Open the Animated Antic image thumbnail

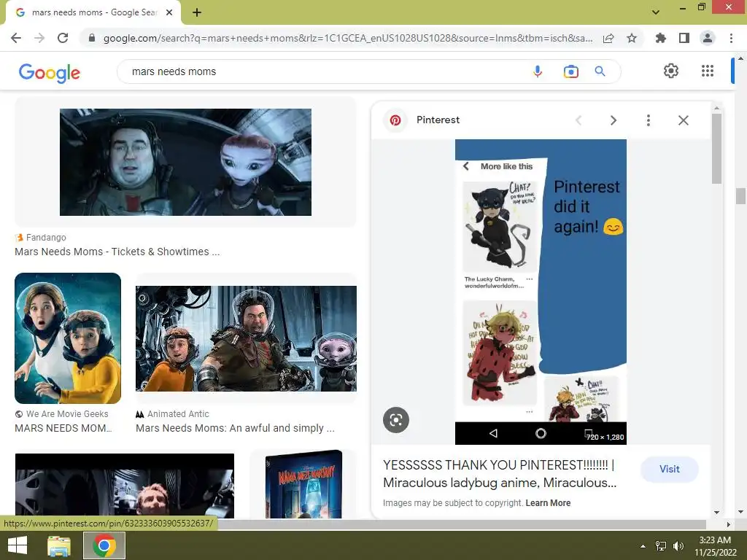point(246,338)
